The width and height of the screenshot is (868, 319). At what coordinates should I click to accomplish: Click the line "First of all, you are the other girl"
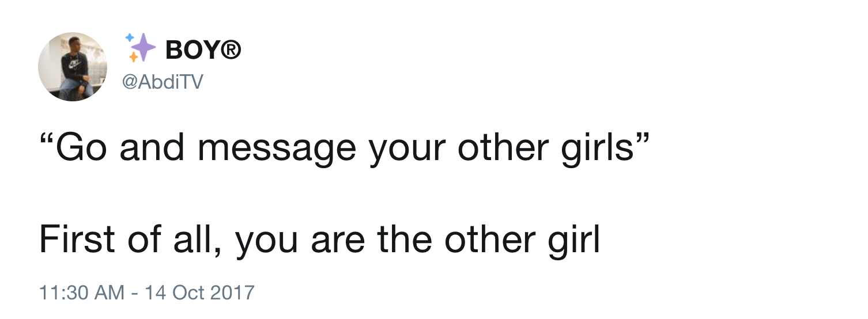(x=320, y=242)
